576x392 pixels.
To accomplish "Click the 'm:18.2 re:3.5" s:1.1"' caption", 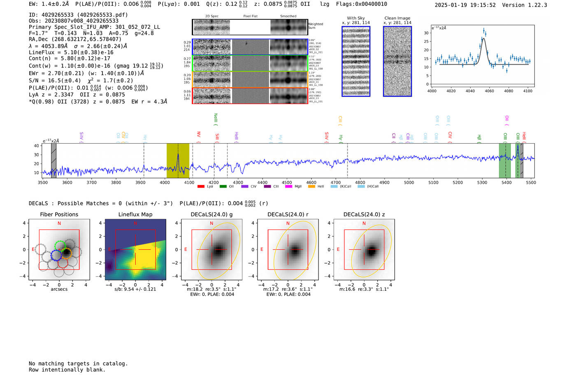I will click(x=211, y=289).
